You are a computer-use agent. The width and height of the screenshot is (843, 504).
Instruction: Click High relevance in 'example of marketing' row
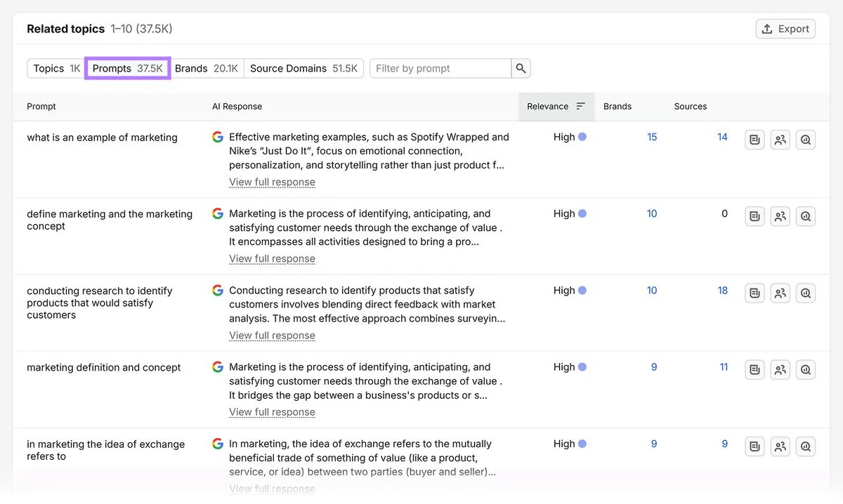(570, 137)
